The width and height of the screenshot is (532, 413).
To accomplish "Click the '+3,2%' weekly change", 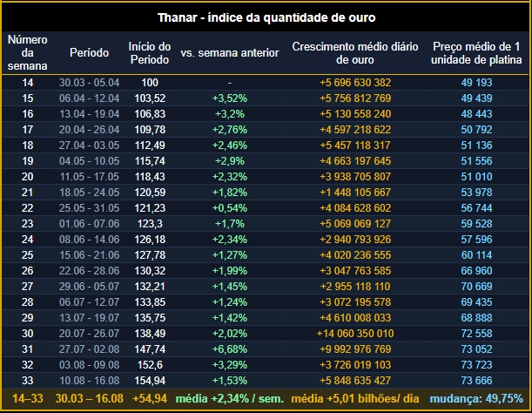I will [230, 114].
